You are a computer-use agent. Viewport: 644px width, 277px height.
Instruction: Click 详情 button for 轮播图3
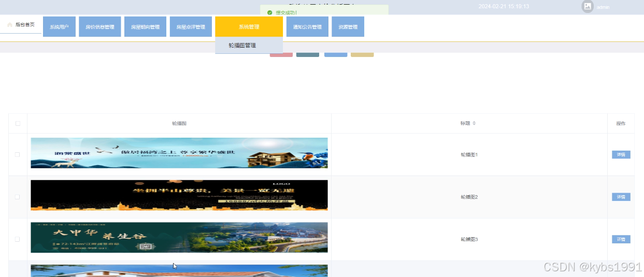pos(621,239)
